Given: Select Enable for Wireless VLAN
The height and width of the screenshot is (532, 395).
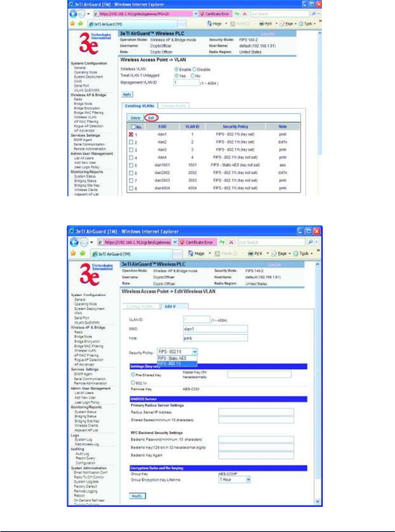Looking at the screenshot, I should 176,69.
